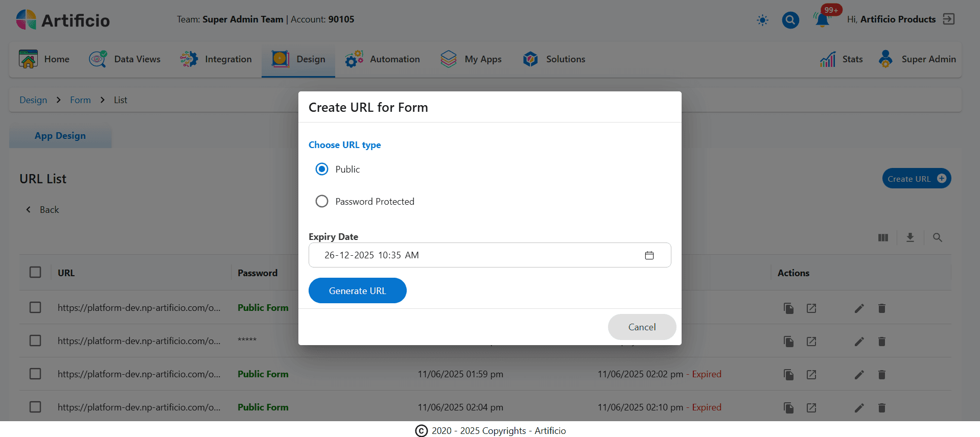980x437 pixels.
Task: Click the download icon above the table
Action: [x=910, y=237]
